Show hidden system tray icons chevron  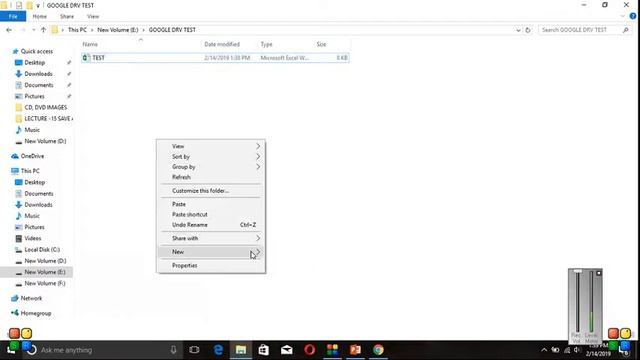pos(544,350)
